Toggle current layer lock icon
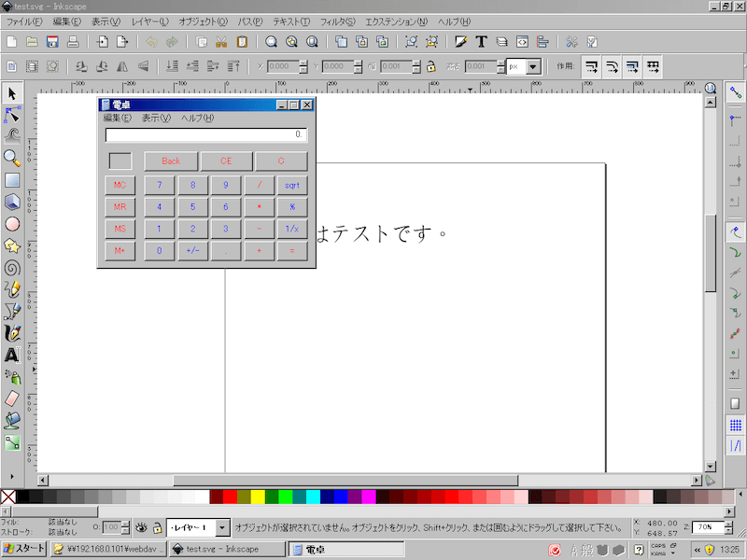 (157, 527)
